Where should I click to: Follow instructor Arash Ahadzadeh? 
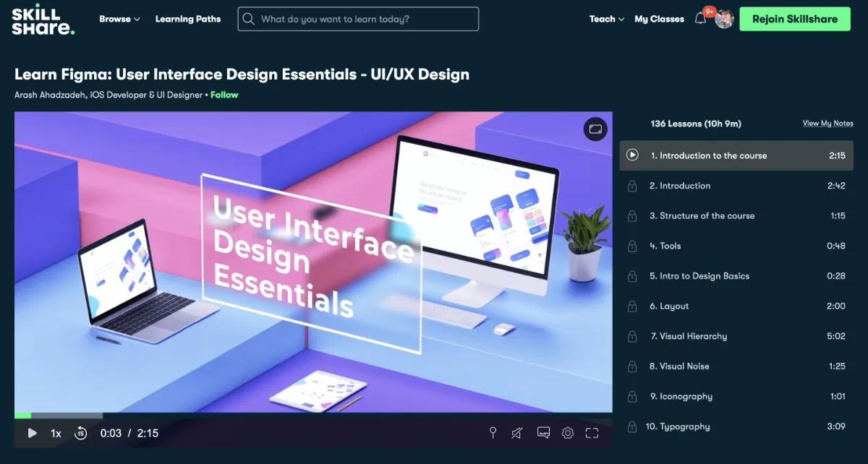click(224, 95)
